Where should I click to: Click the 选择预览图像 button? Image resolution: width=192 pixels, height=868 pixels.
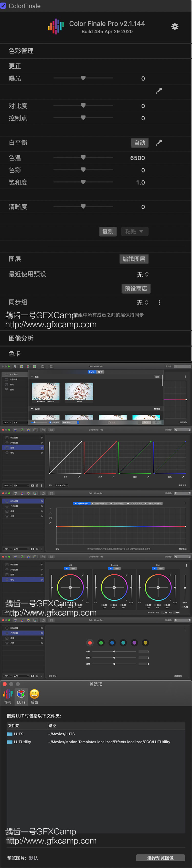[160, 858]
